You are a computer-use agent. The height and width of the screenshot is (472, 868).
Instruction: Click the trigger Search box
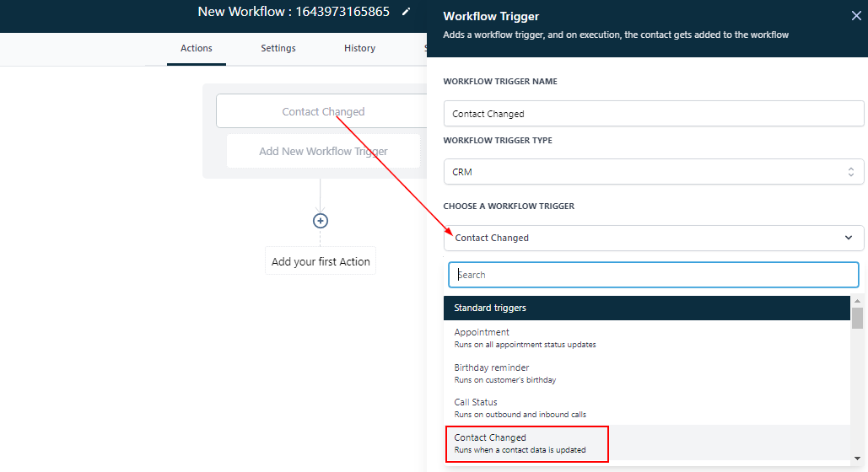click(x=654, y=275)
